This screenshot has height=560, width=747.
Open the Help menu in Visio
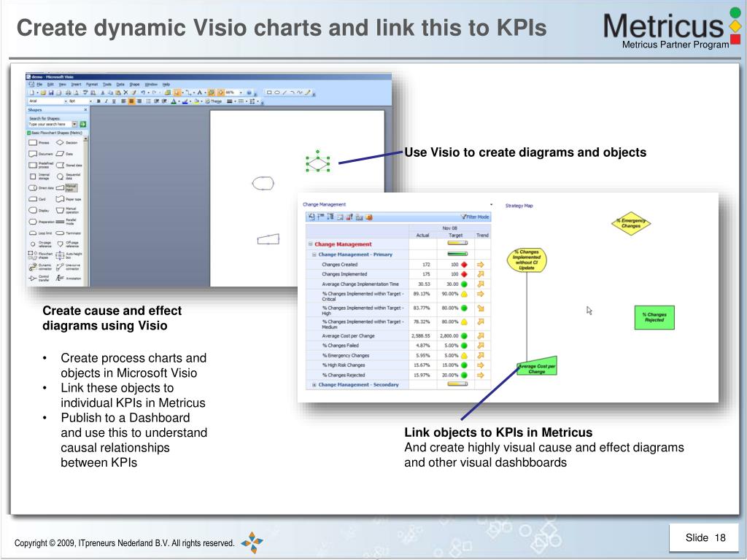click(x=166, y=85)
